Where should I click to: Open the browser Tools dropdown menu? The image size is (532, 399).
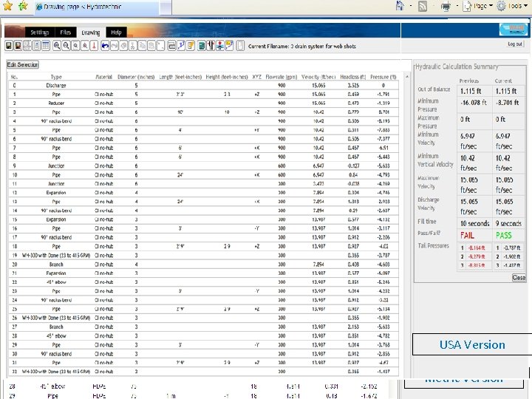point(513,6)
